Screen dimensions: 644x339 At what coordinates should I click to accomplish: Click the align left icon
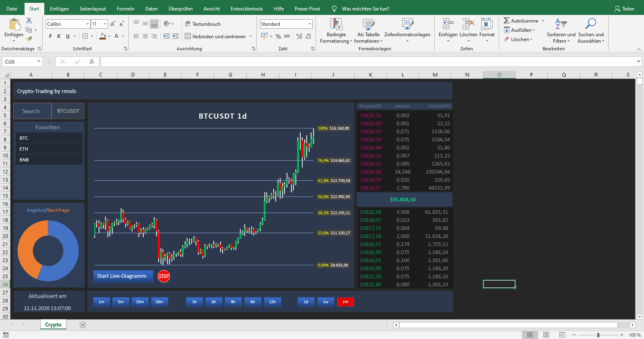pos(136,36)
